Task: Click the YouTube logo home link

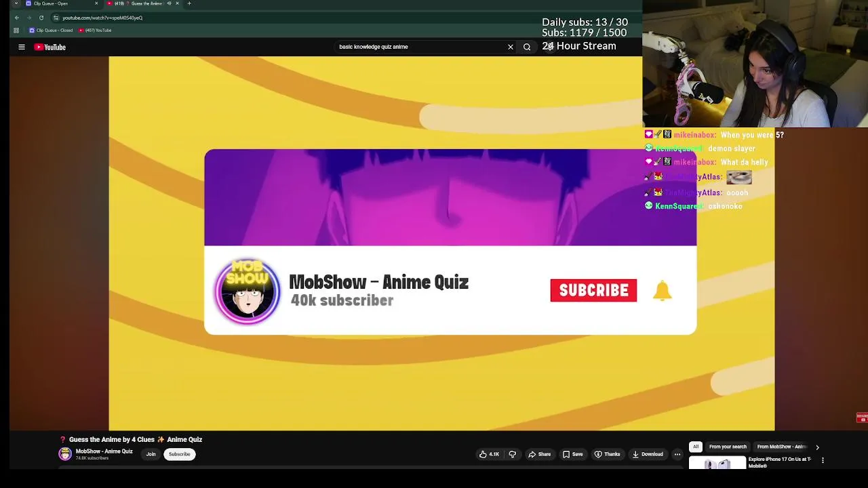Action: (50, 47)
